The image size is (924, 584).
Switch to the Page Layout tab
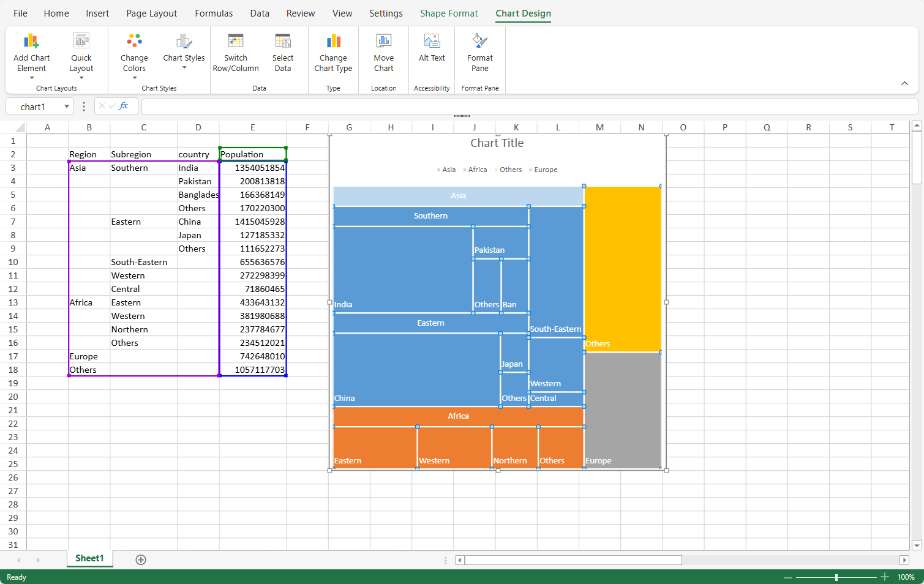pos(151,13)
